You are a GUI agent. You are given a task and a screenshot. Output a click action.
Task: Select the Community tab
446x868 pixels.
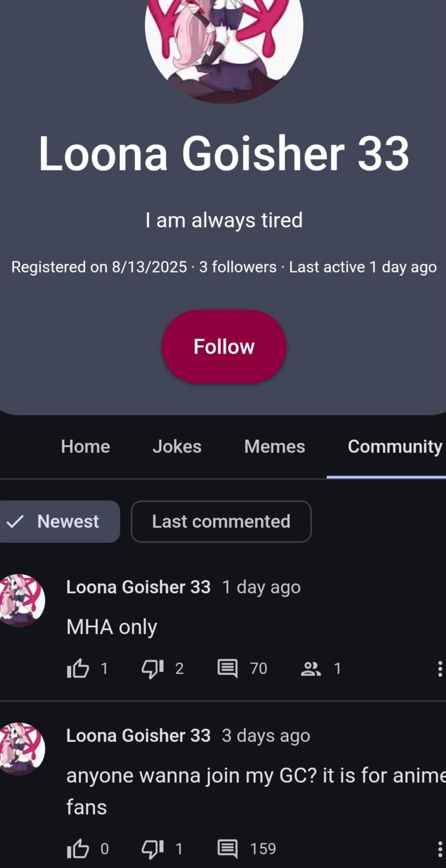click(x=394, y=446)
